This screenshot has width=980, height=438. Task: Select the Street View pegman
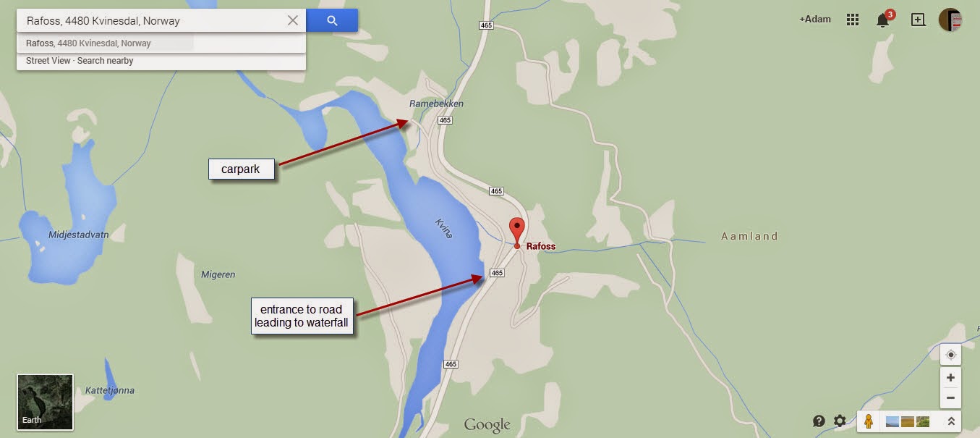pos(868,421)
